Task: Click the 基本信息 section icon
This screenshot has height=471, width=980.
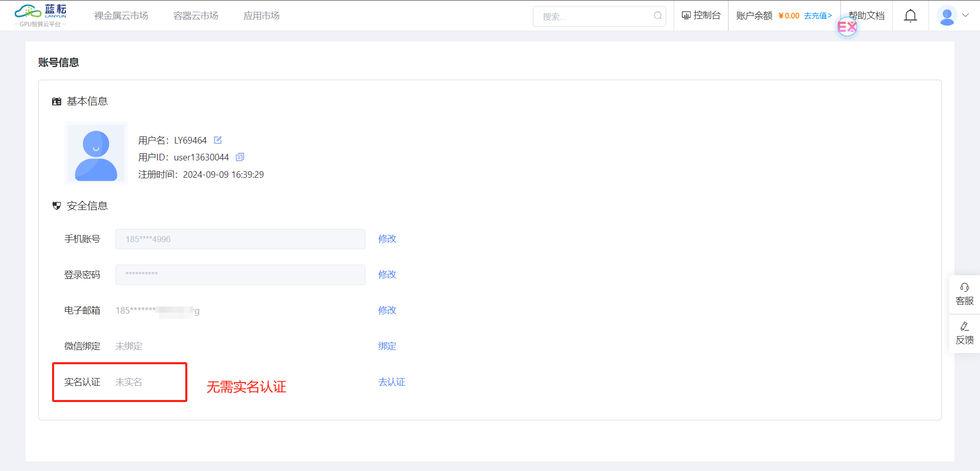Action: coord(57,102)
